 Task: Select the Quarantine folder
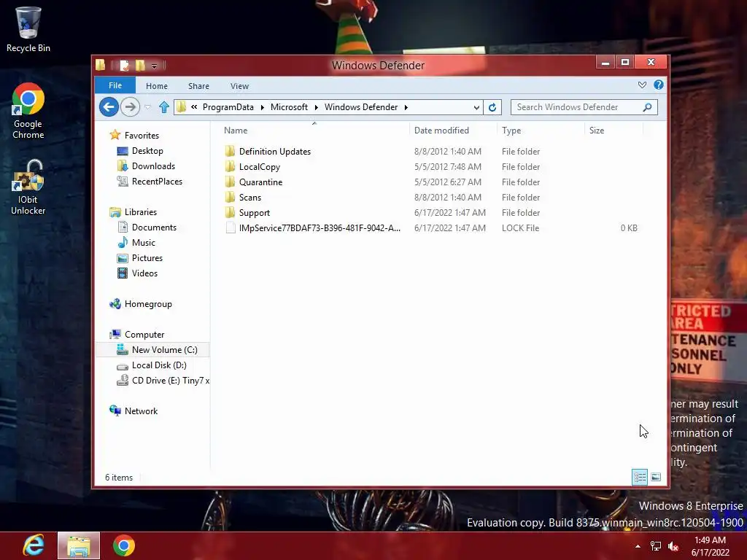coord(260,182)
